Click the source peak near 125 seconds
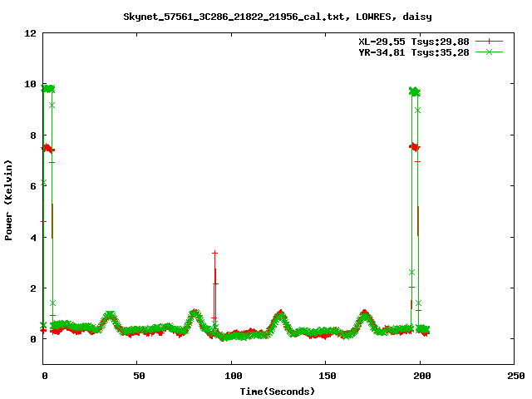Screen dimensions: 532x399 (x=280, y=313)
